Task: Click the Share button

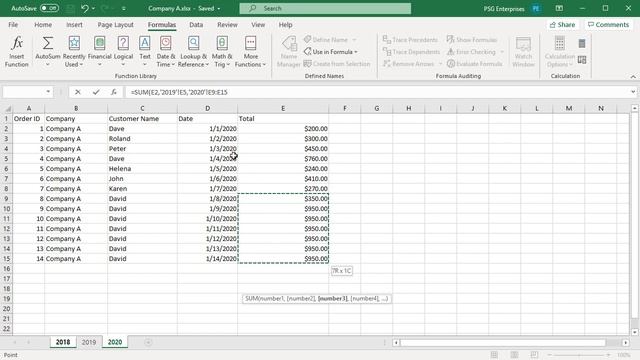Action: [x=562, y=25]
